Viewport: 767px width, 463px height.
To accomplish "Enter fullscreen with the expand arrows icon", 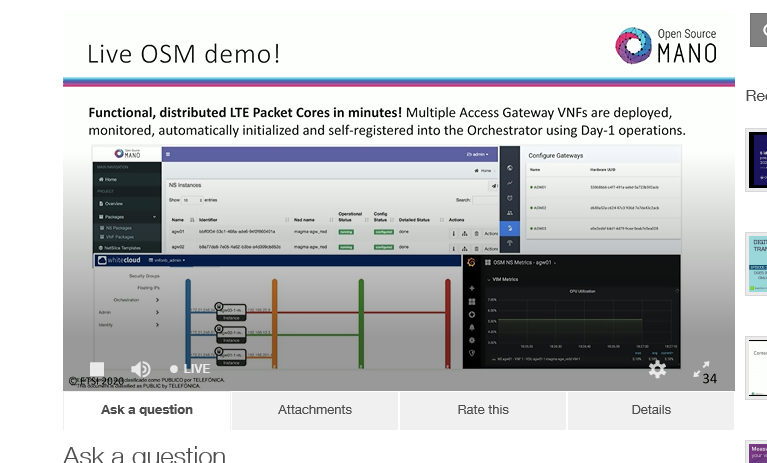I will [x=701, y=369].
